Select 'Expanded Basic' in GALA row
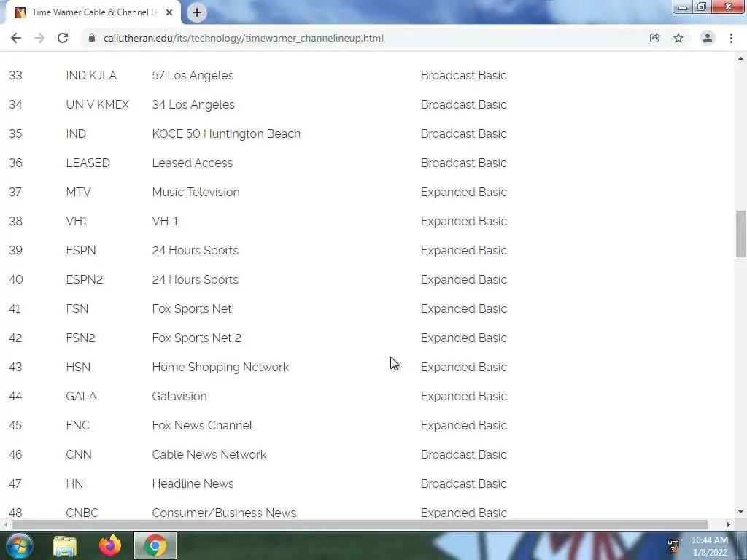The width and height of the screenshot is (747, 560). (464, 396)
